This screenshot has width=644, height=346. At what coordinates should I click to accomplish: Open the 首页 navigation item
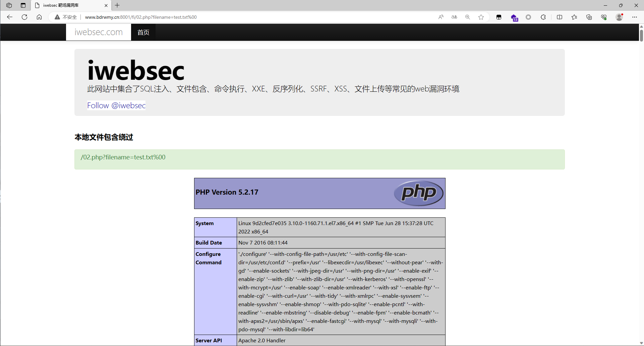click(x=143, y=32)
